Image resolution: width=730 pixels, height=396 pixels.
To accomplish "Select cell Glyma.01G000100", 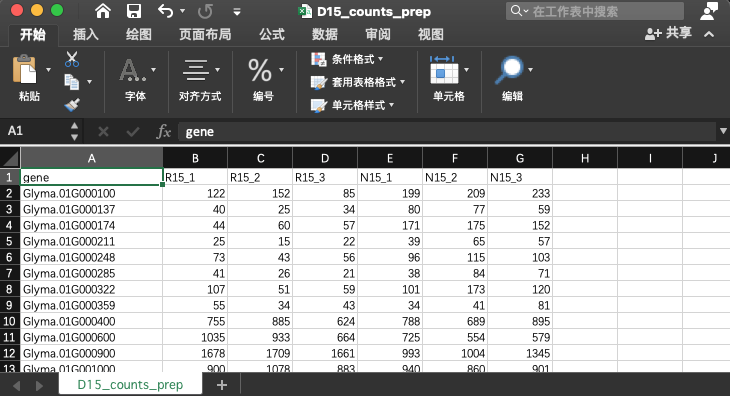I will [x=92, y=193].
